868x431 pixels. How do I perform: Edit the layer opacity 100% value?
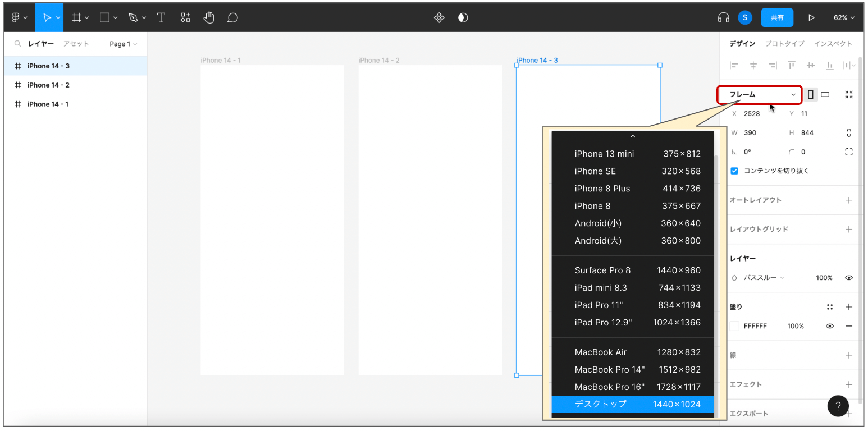pos(824,278)
